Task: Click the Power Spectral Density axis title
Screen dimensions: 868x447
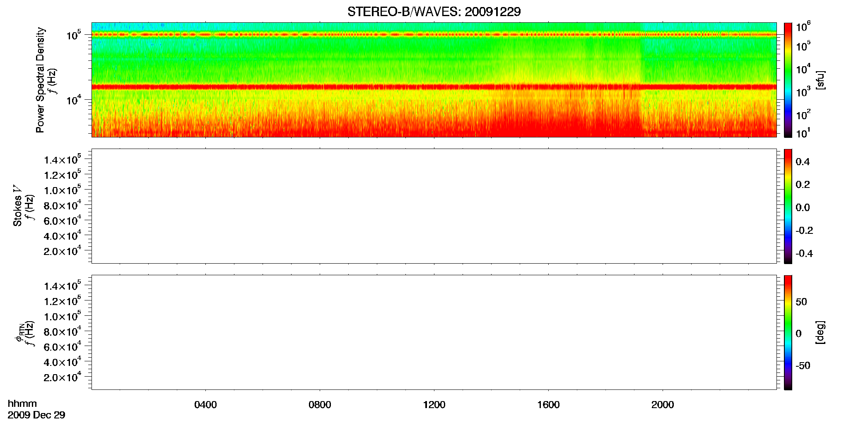Action: tap(40, 80)
